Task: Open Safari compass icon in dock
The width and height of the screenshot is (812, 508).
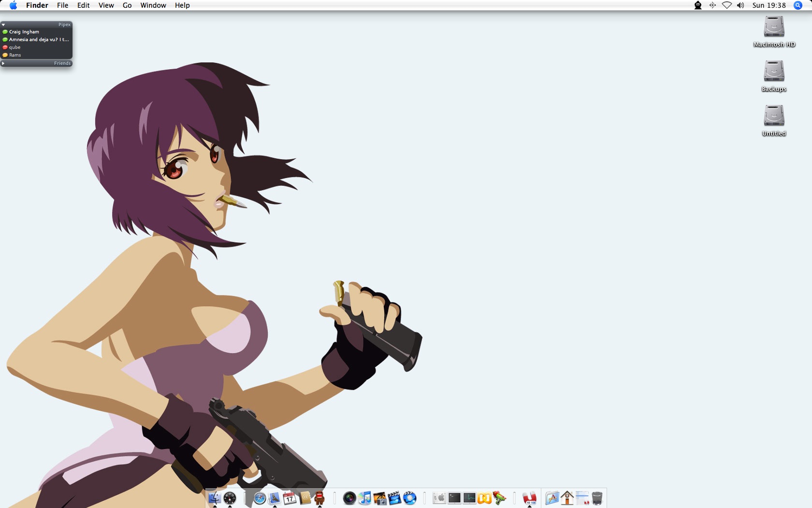Action: coord(260,498)
